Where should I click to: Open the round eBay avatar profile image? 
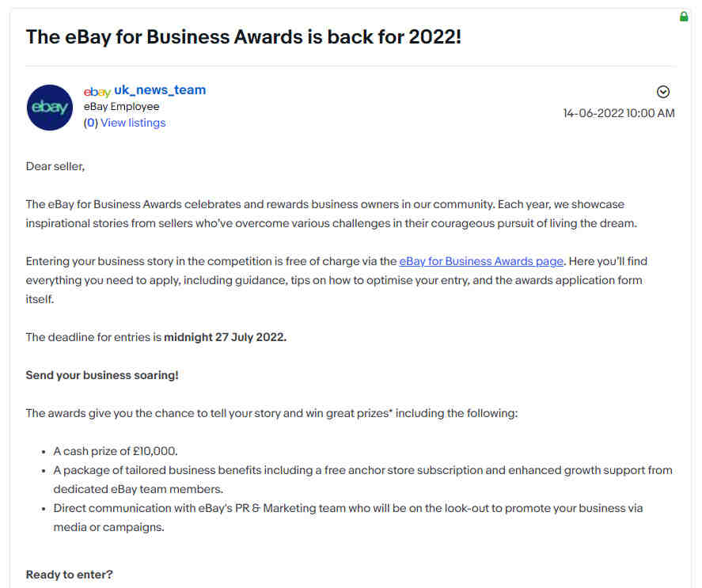50,108
